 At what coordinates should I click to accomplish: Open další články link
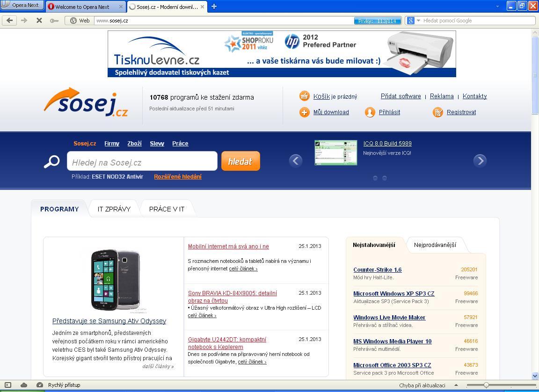click(158, 367)
